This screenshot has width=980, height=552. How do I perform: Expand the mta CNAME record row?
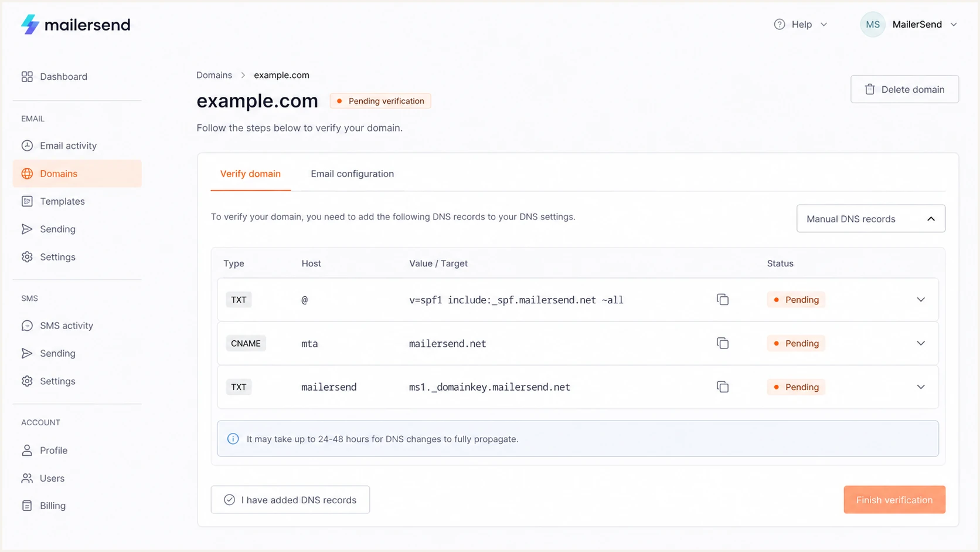921,343
